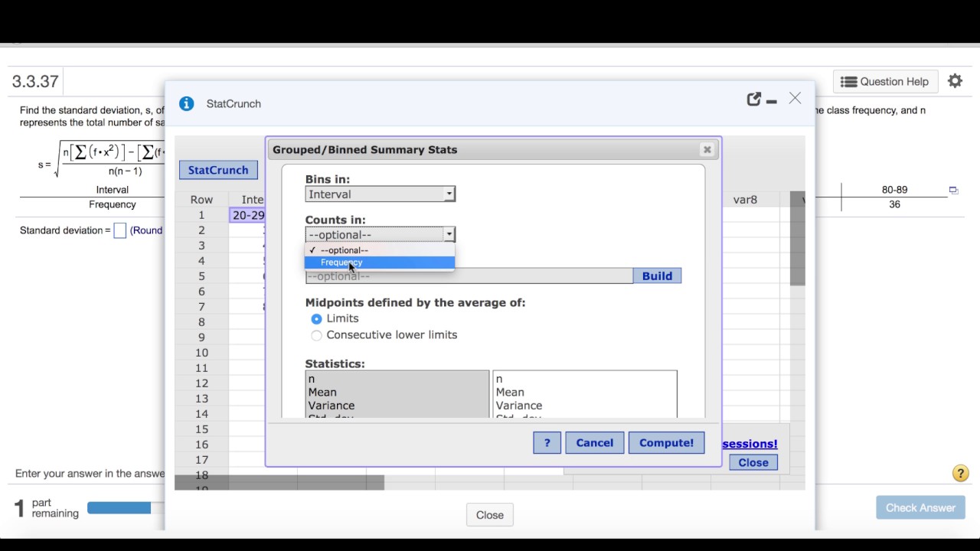Select row number 15 in spreadsheet
Screen dimensions: 980x551
pyautogui.click(x=201, y=429)
